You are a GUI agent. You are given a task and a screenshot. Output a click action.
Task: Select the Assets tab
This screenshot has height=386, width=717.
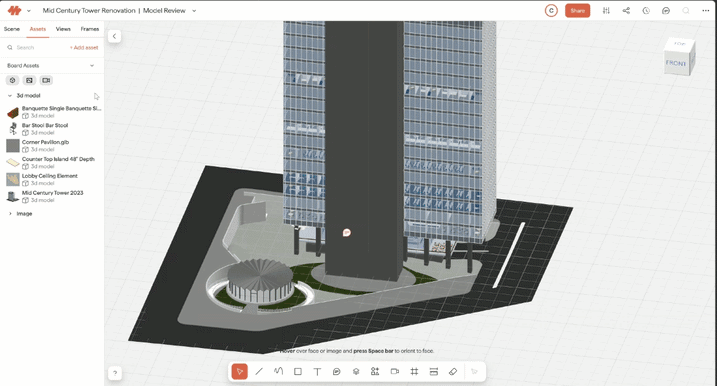[x=37, y=29]
